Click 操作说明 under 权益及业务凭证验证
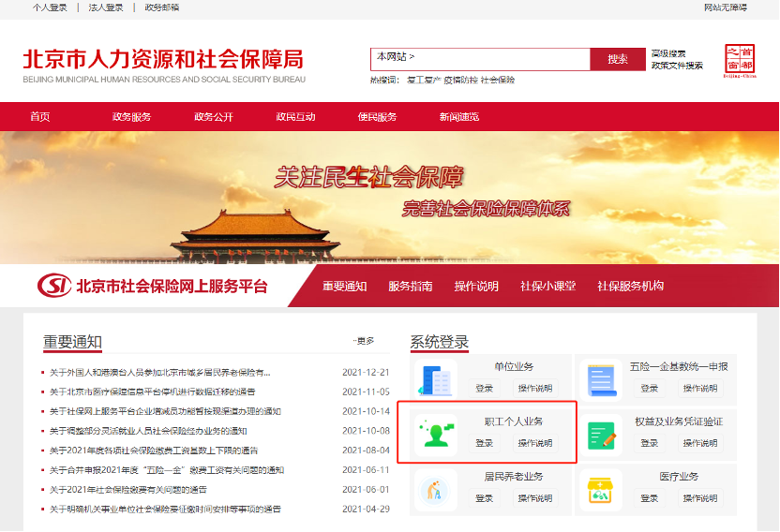Screen dimensions: 780x532 click(x=700, y=443)
